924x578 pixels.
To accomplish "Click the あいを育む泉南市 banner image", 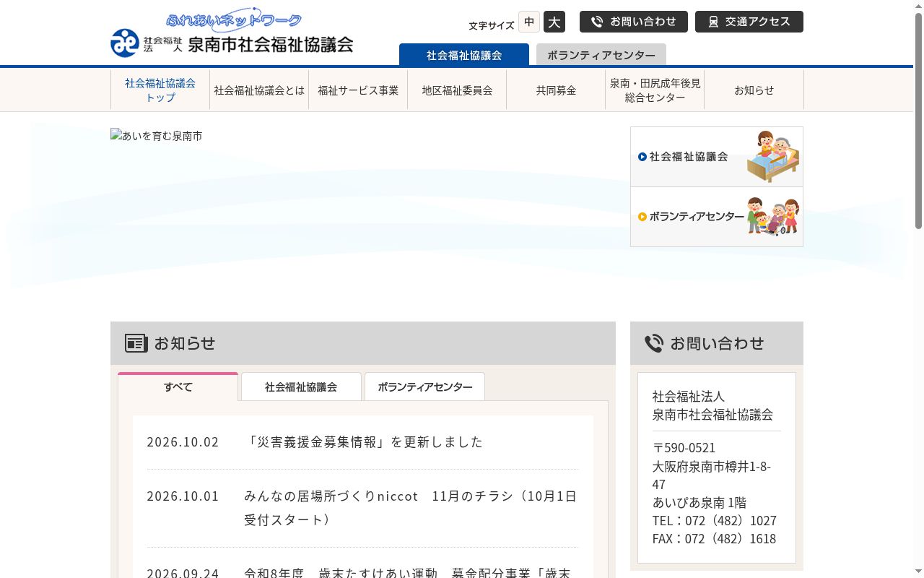I will click(x=157, y=136).
